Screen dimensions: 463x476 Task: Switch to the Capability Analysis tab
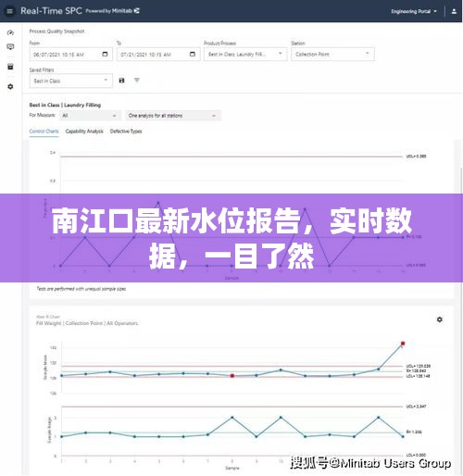point(84,132)
